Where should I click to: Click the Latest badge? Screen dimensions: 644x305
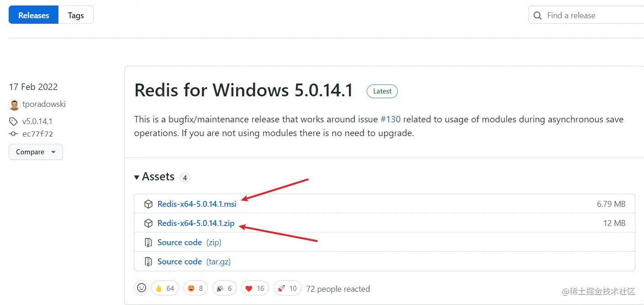pos(382,91)
